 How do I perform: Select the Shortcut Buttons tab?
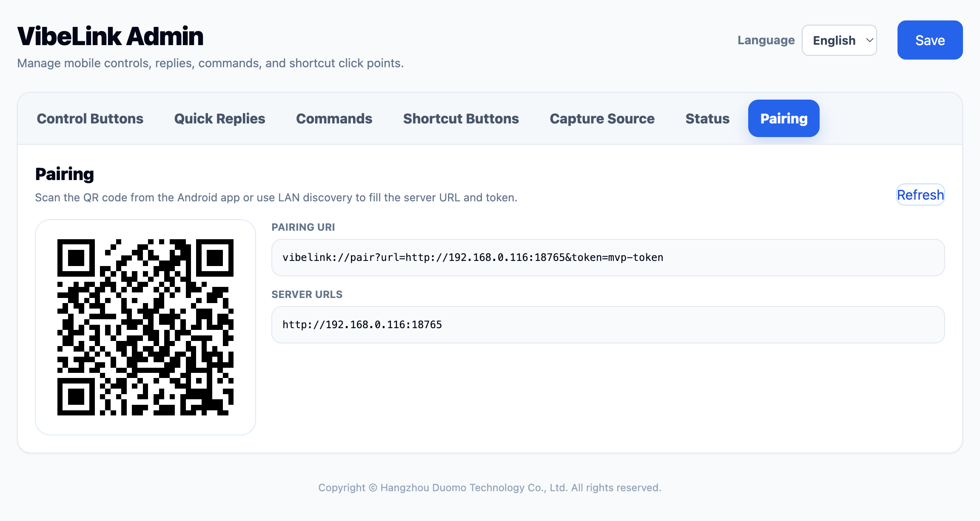pos(461,118)
